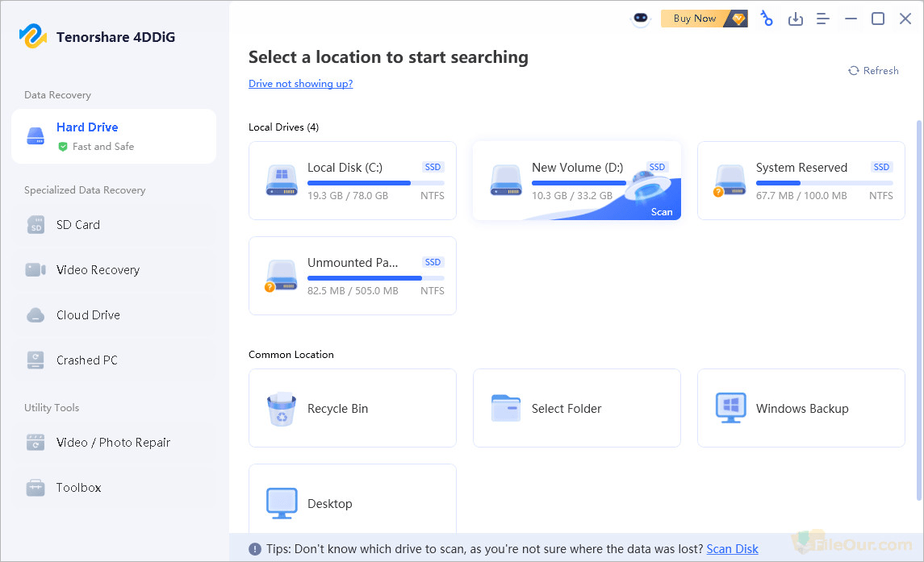The width and height of the screenshot is (924, 562).
Task: Follow the Scan Disk link in the tips bar
Action: [x=732, y=549]
